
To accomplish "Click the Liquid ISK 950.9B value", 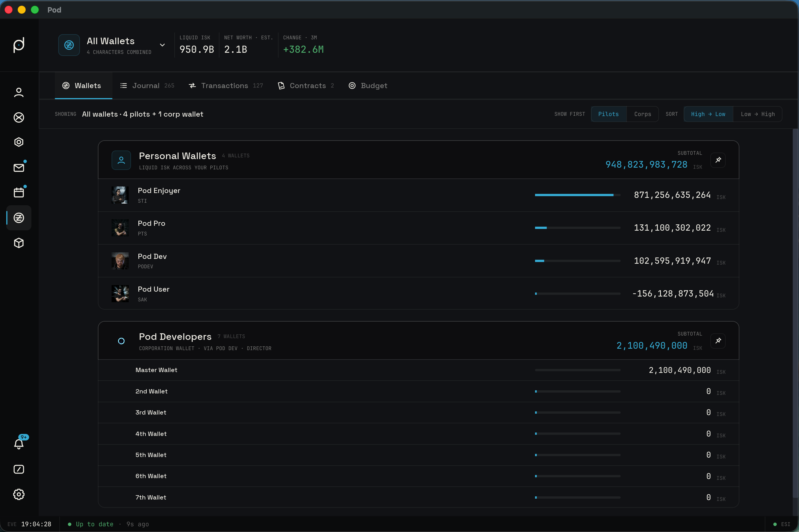I will 197,50.
